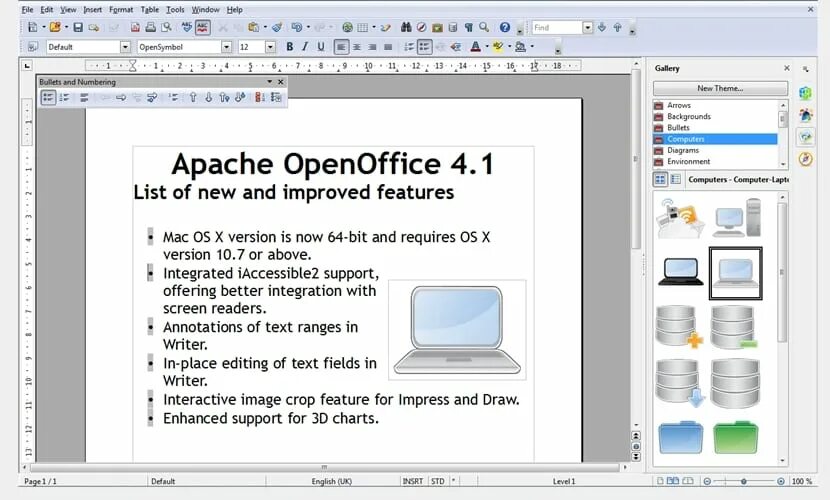Open the Paste options dropdown arrow
The image size is (830, 500).
pos(265,28)
